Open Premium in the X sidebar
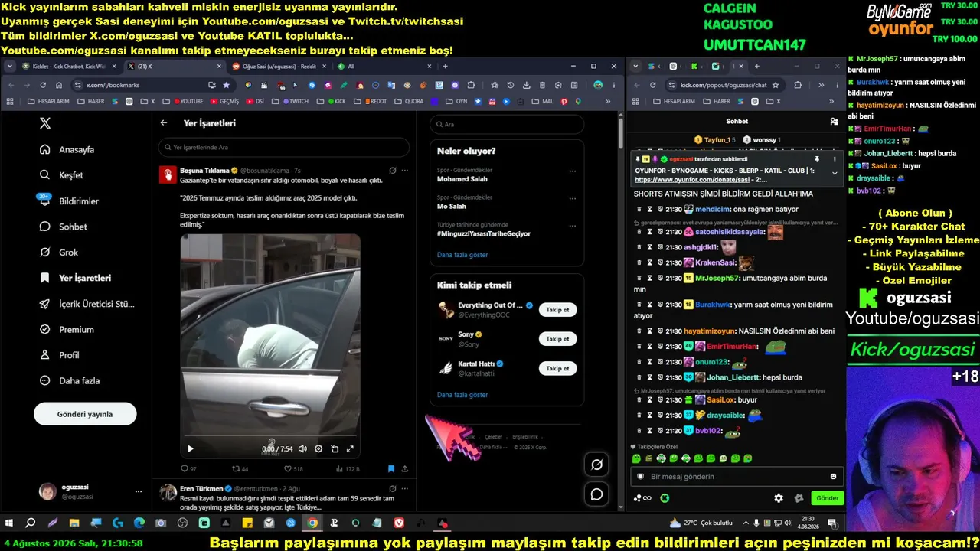This screenshot has height=551, width=980. (67, 329)
